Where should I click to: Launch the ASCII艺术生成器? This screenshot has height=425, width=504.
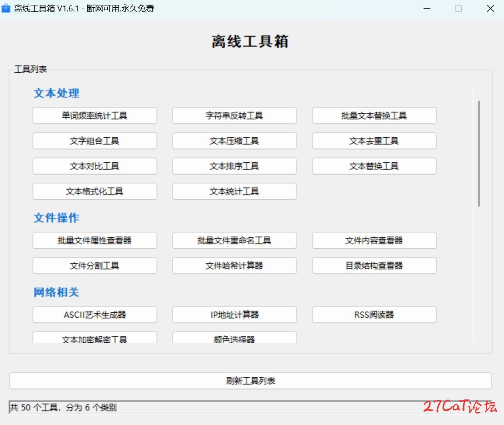[x=95, y=315]
